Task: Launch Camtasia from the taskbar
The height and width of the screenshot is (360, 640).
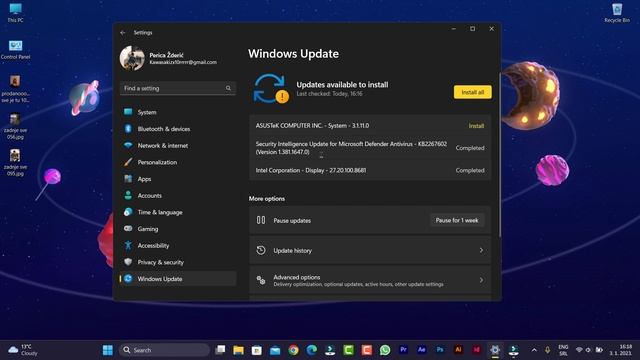Action: 349,350
